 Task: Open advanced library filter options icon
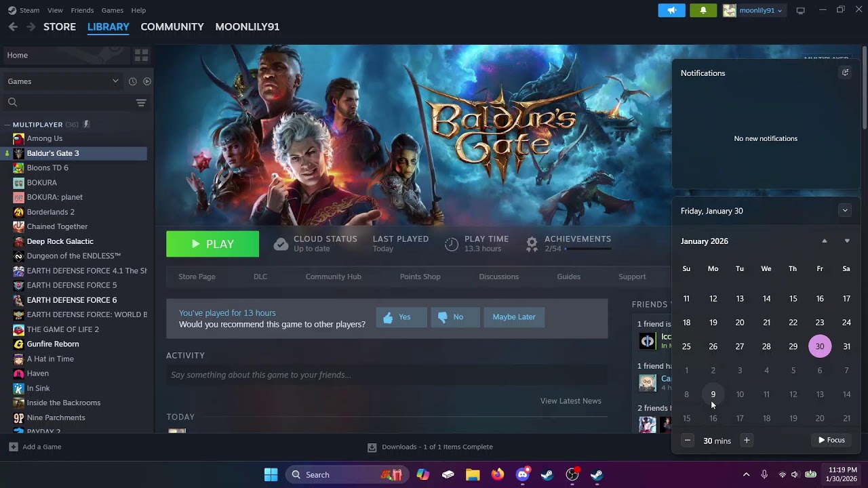point(141,102)
